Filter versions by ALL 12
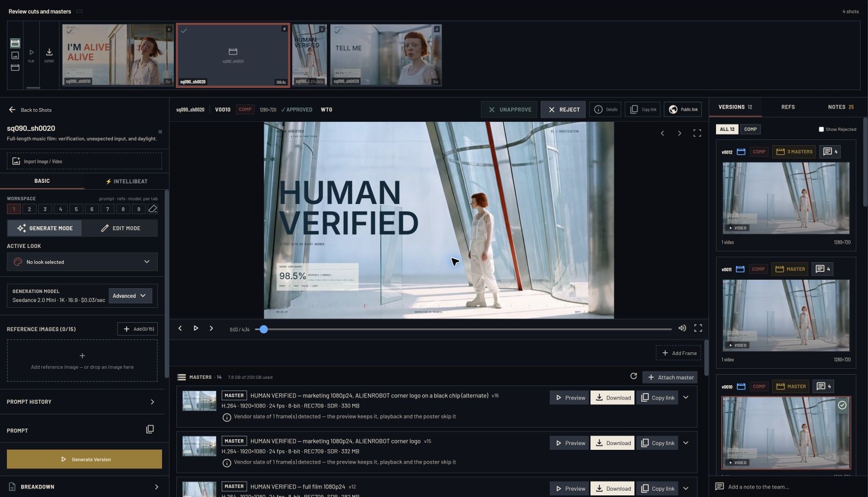The image size is (868, 497). point(727,129)
